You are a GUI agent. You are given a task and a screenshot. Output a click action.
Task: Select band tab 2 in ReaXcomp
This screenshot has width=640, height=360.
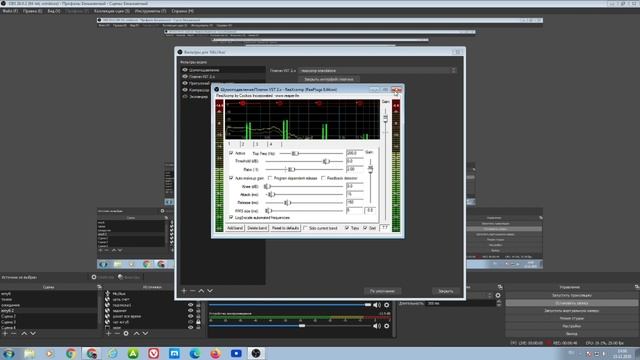243,144
